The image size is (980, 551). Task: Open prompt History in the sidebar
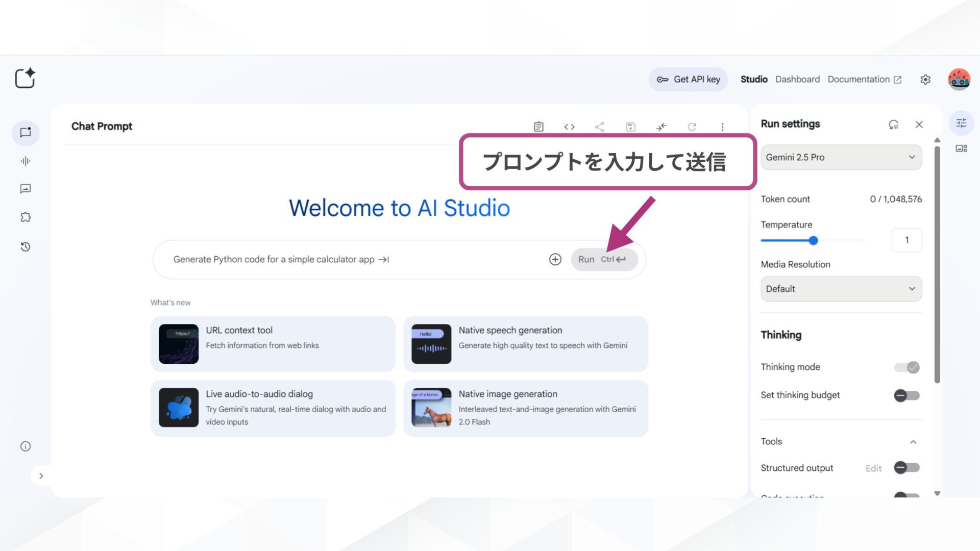tap(26, 246)
